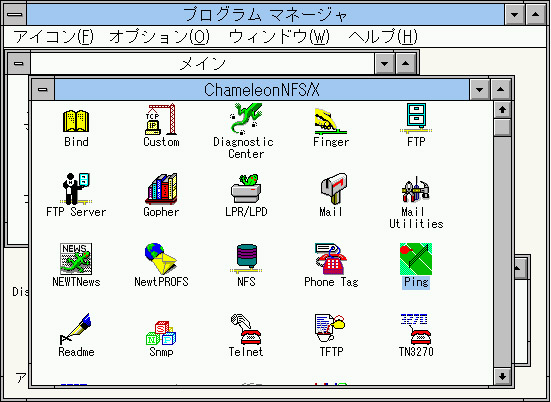Select the FTP Server icon
This screenshot has width=551, height=402.
tap(76, 189)
